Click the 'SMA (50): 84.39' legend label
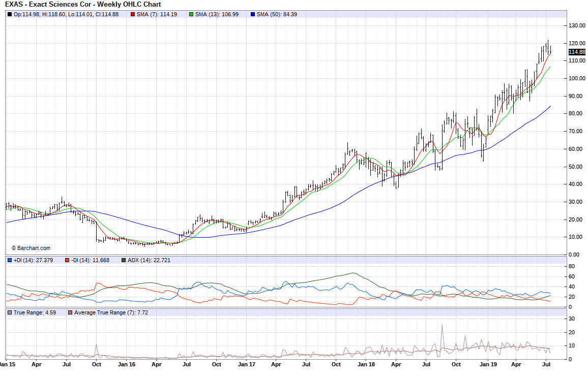 pyautogui.click(x=277, y=14)
